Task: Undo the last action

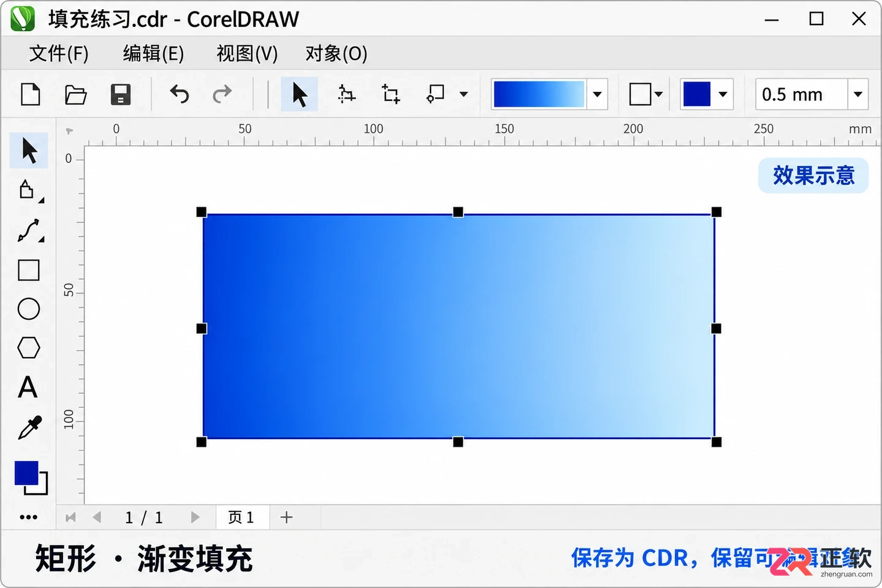Action: click(x=179, y=94)
